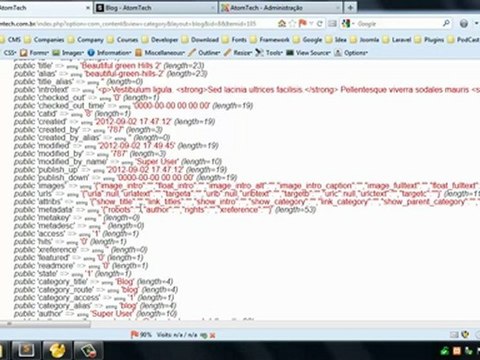This screenshot has height=360, width=480.
Task: Open the yellow paint palette taskbar icon
Action: (58, 350)
